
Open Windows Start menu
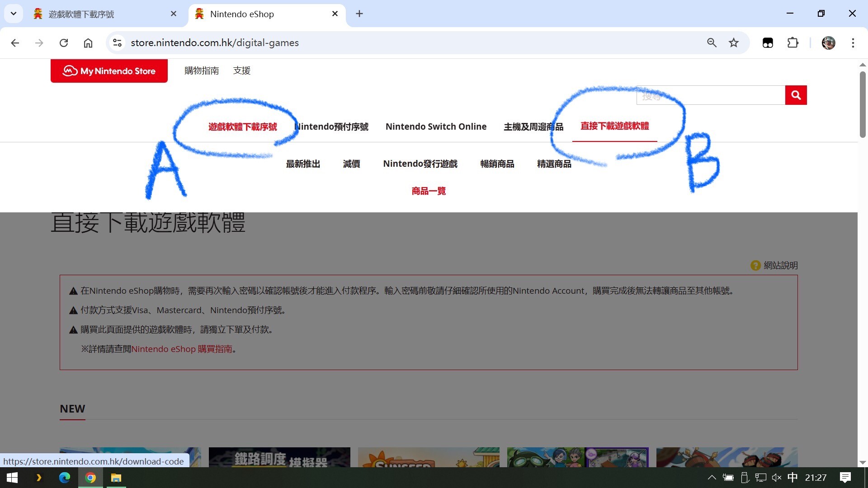[x=12, y=478]
